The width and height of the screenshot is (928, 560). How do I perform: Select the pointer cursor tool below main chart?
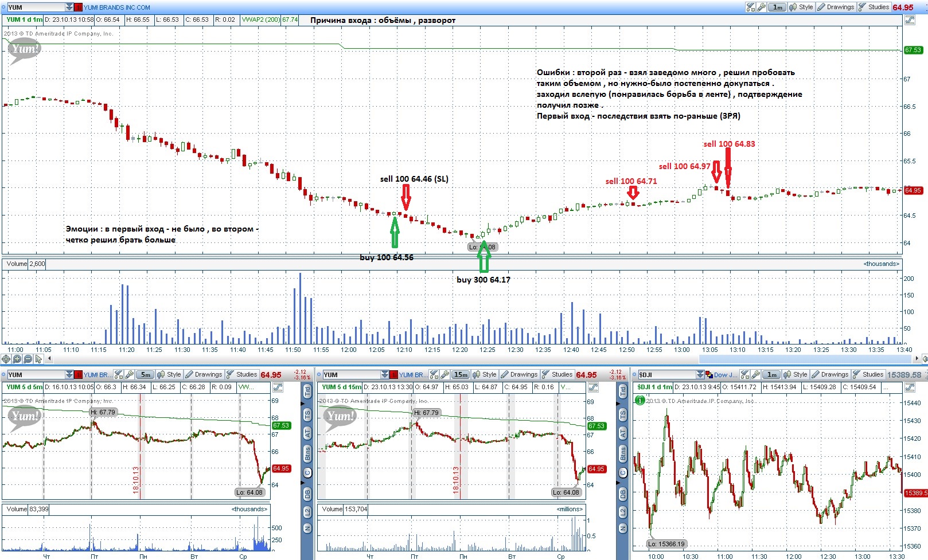38,359
